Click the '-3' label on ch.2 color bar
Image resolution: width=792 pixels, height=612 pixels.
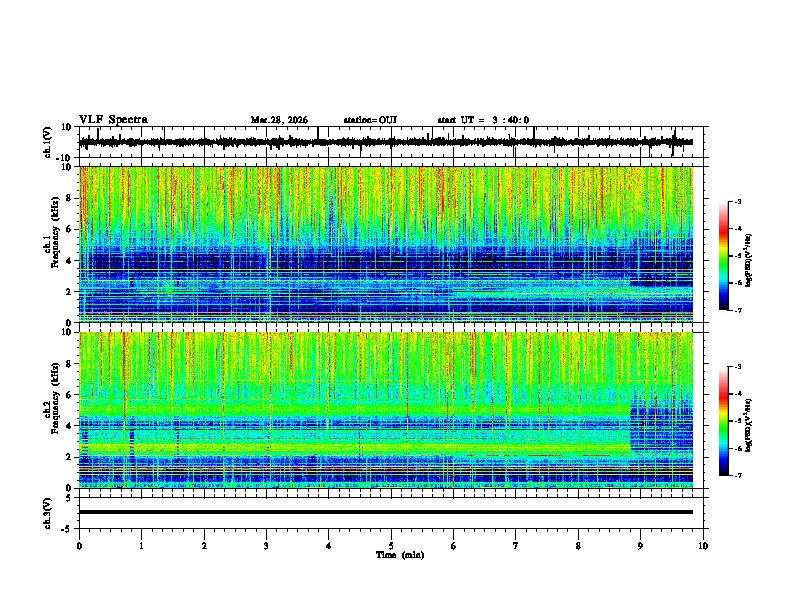[x=738, y=367]
